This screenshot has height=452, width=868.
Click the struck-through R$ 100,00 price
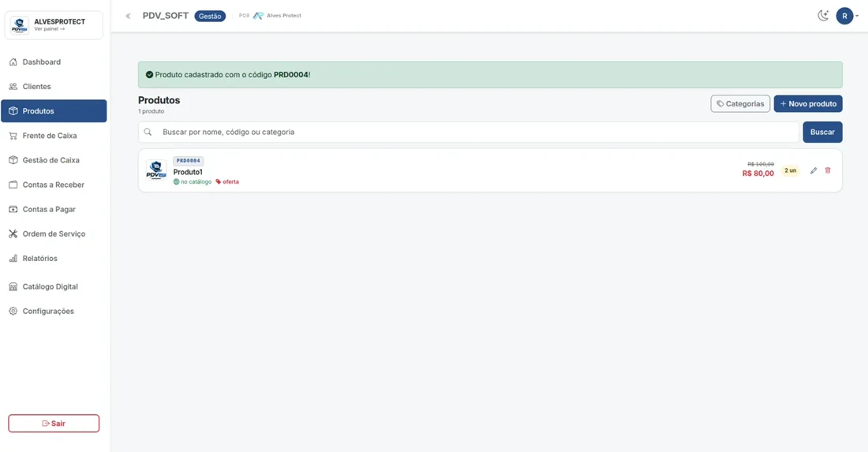tap(761, 164)
